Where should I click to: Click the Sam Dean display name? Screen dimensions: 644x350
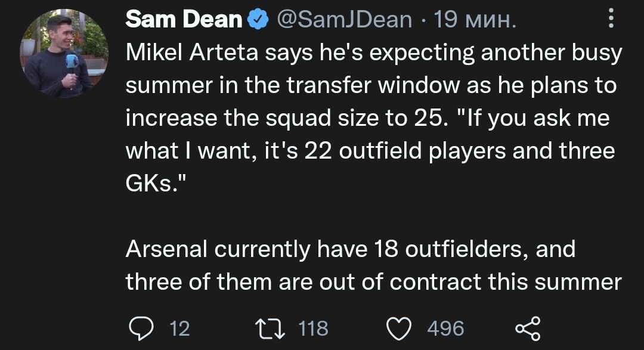click(184, 21)
